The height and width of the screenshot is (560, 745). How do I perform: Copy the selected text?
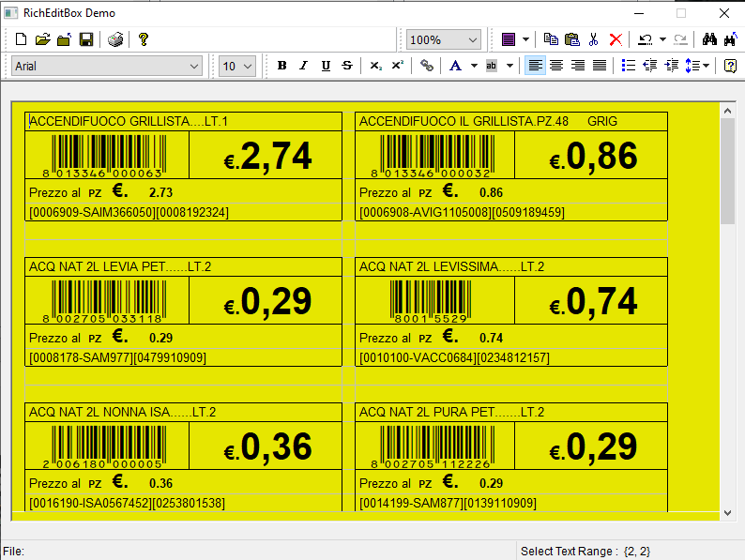tap(551, 39)
